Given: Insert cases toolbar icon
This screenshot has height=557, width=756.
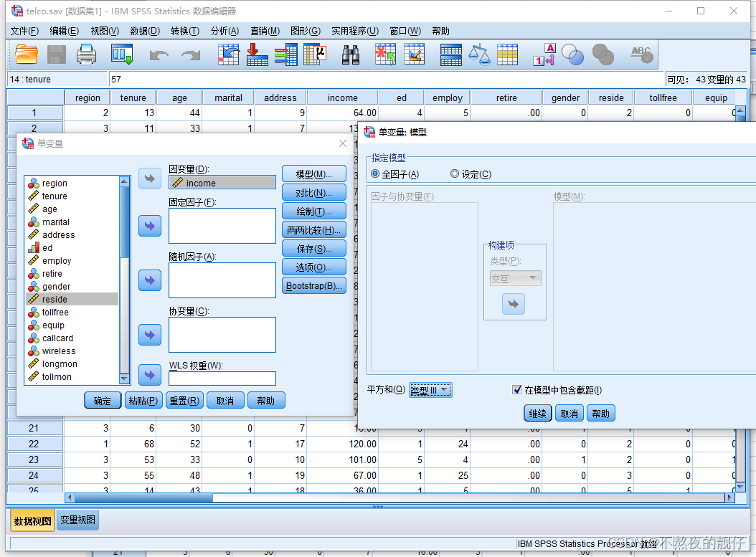Looking at the screenshot, I should point(385,54).
